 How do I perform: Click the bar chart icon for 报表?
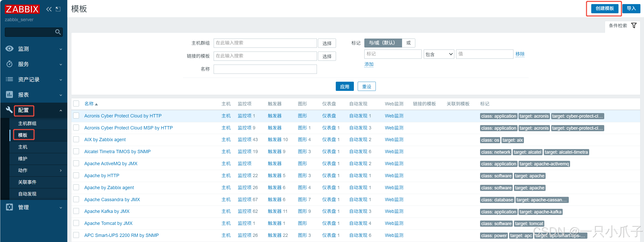[9, 94]
